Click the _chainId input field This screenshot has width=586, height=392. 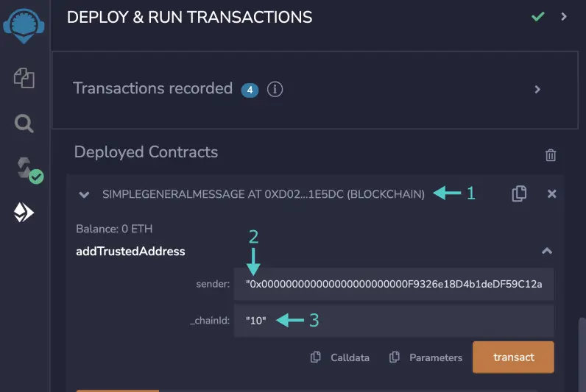[394, 321]
